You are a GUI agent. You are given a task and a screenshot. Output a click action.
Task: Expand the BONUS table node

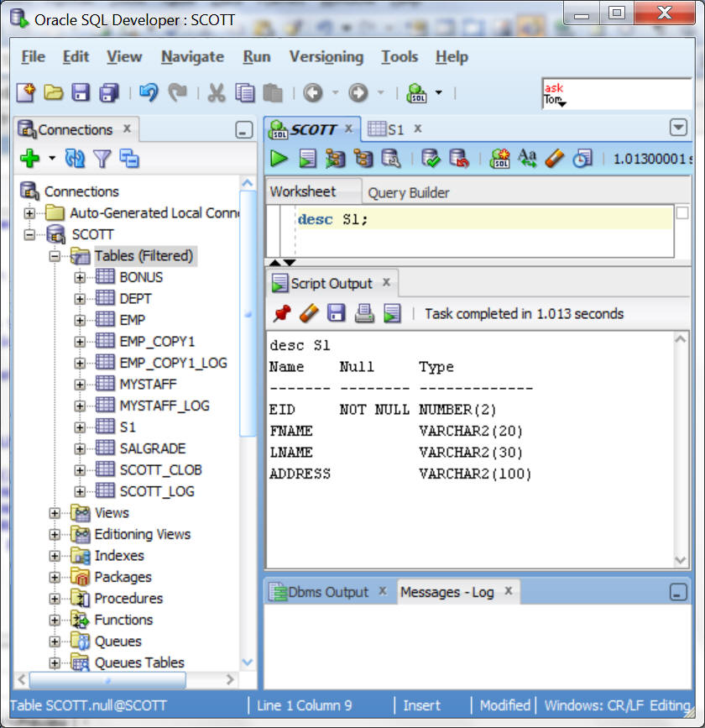(80, 278)
